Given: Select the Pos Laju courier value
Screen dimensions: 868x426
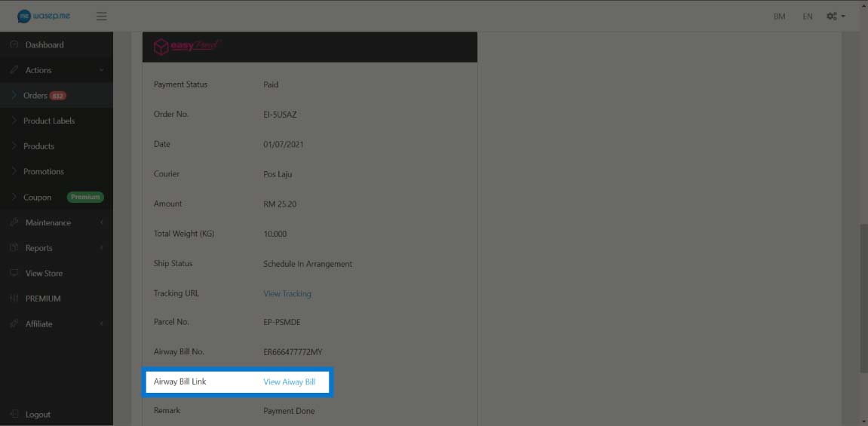Looking at the screenshot, I should coord(278,174).
